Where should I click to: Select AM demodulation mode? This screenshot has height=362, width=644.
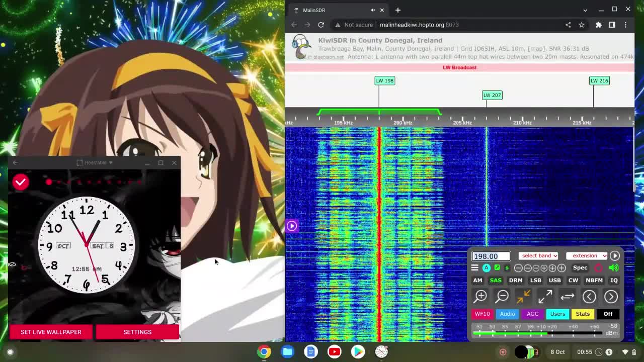(477, 280)
